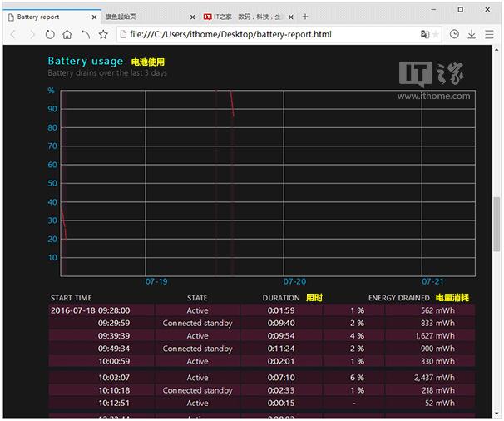This screenshot has height=421, width=504.
Task: Open the translate icon in address bar
Action: 425,34
